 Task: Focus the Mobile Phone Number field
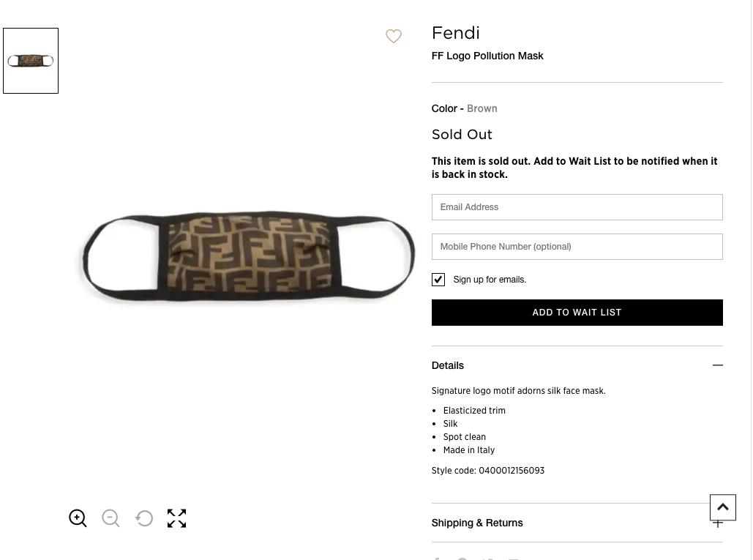pyautogui.click(x=577, y=247)
